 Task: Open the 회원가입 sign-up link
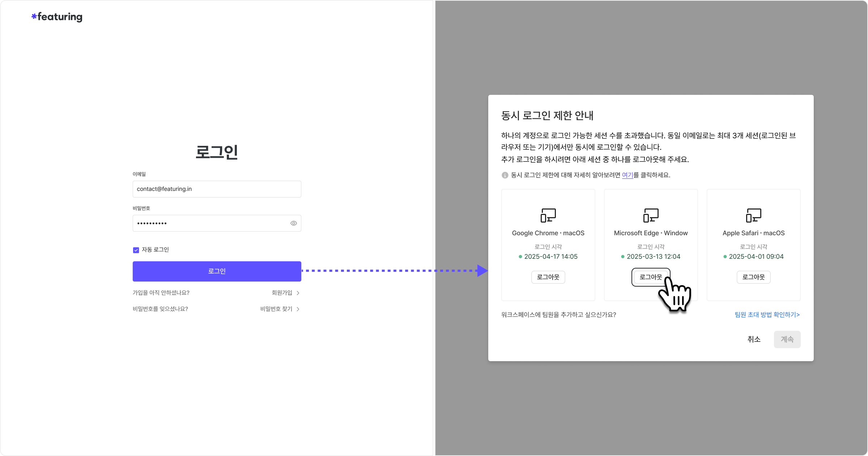click(282, 293)
